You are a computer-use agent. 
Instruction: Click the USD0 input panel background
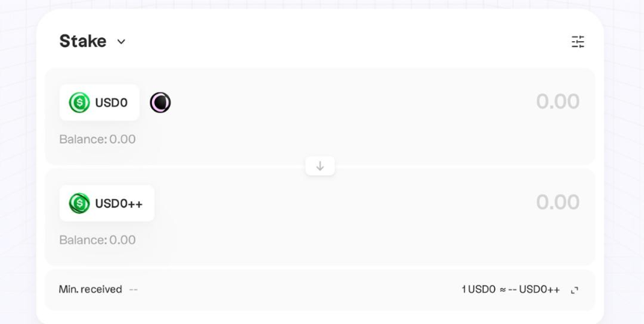point(320,117)
